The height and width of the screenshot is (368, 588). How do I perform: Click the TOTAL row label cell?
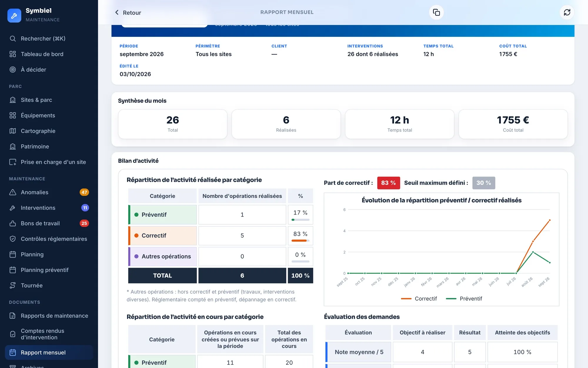coord(162,276)
